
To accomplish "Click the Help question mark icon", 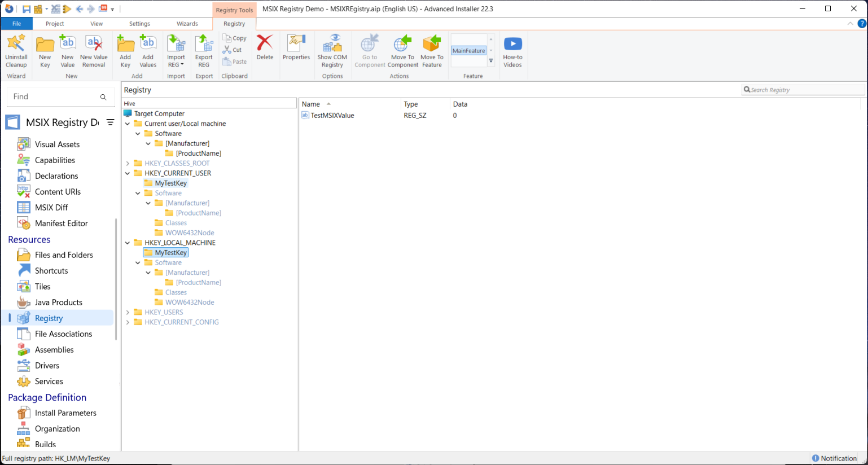I will coord(862,24).
